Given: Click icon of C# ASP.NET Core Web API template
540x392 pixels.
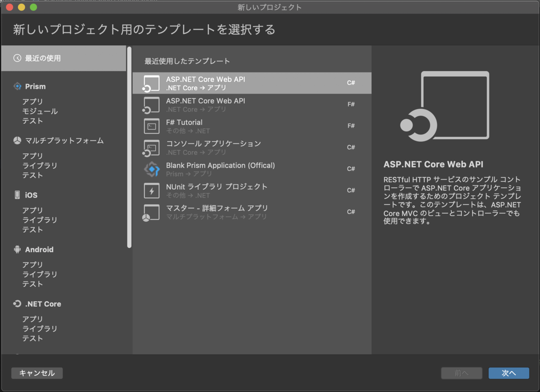Looking at the screenshot, I should pos(151,83).
